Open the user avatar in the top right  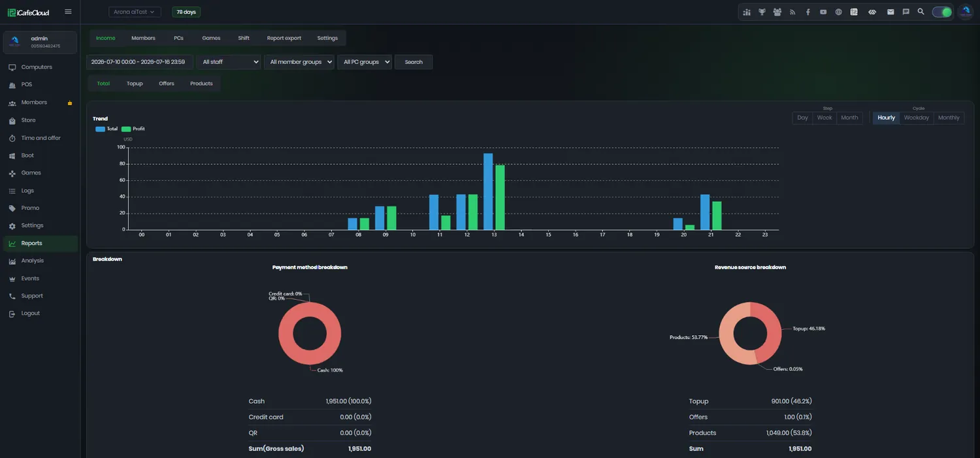tap(966, 12)
